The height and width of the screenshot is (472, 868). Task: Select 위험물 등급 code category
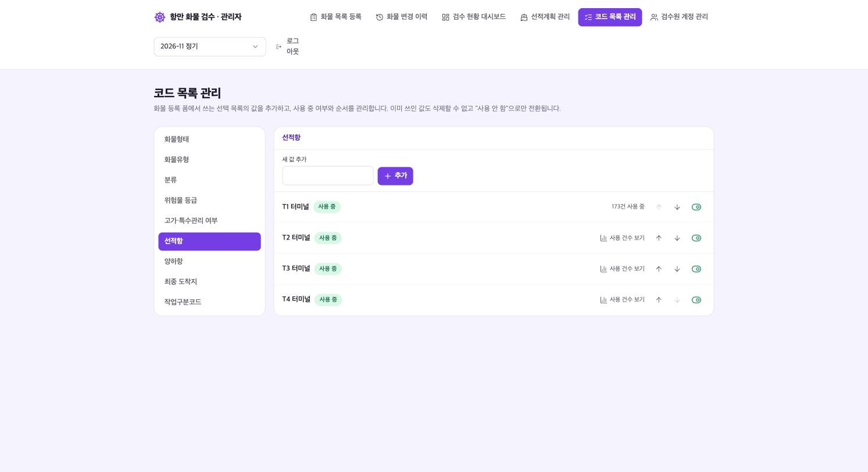210,201
